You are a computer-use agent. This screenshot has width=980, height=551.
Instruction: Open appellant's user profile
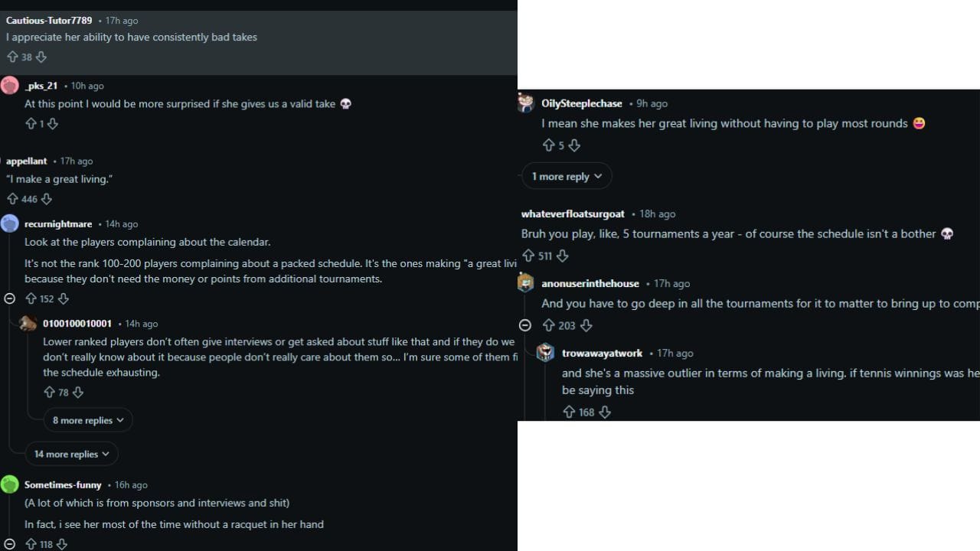(x=26, y=161)
